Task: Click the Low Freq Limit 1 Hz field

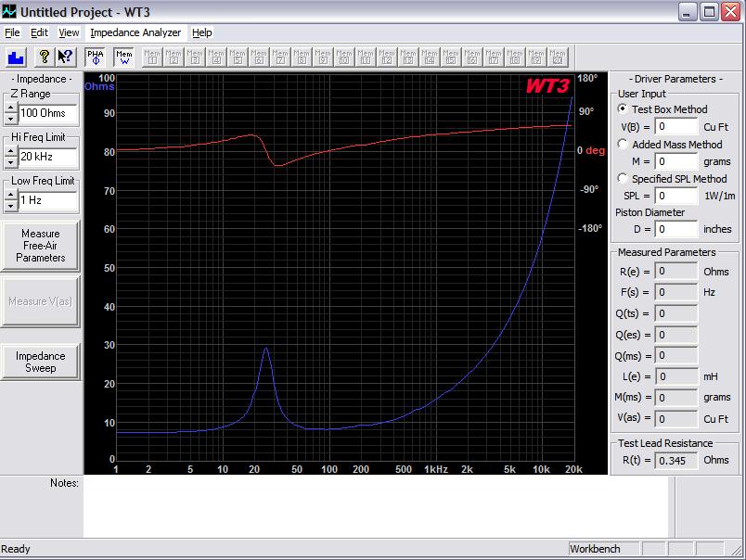Action: coord(47,200)
